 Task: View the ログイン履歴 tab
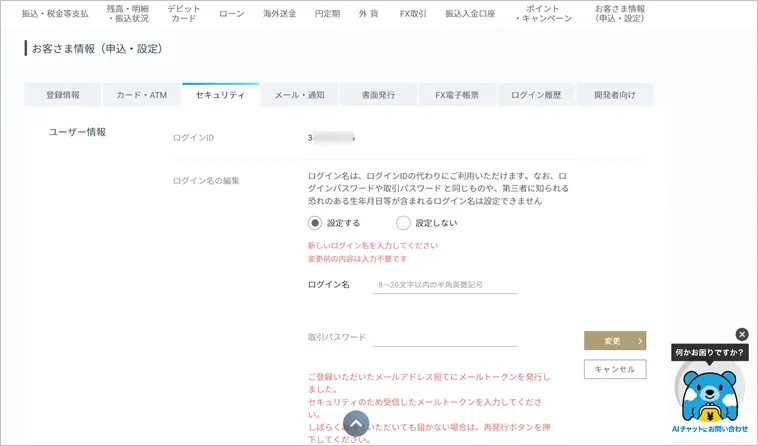(536, 95)
